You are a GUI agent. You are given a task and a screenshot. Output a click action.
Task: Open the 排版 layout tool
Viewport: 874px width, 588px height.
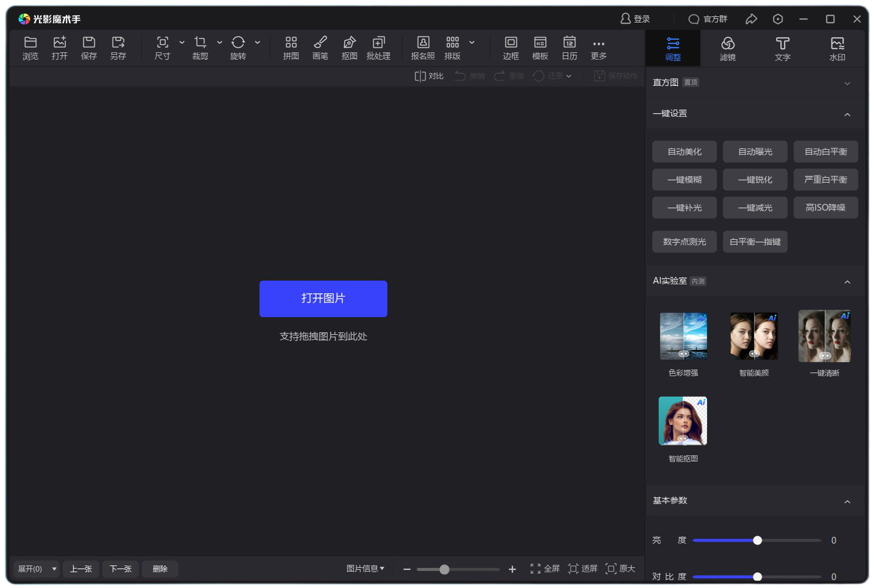point(453,48)
